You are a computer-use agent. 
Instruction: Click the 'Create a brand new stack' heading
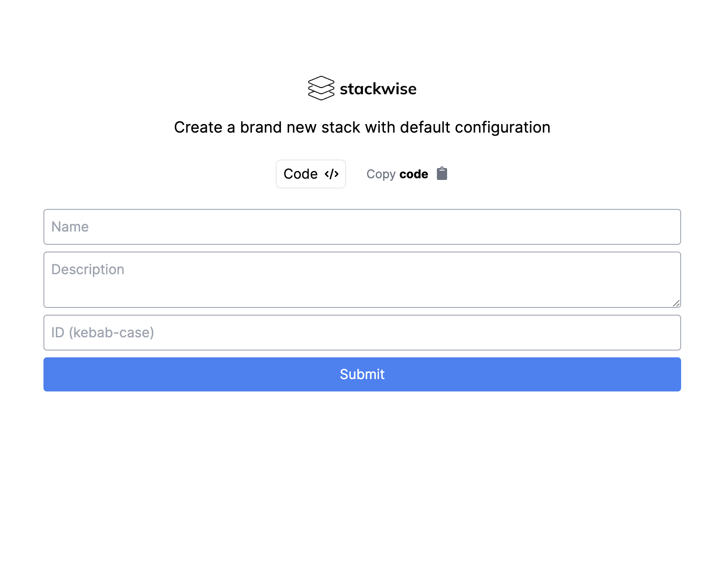point(362,127)
